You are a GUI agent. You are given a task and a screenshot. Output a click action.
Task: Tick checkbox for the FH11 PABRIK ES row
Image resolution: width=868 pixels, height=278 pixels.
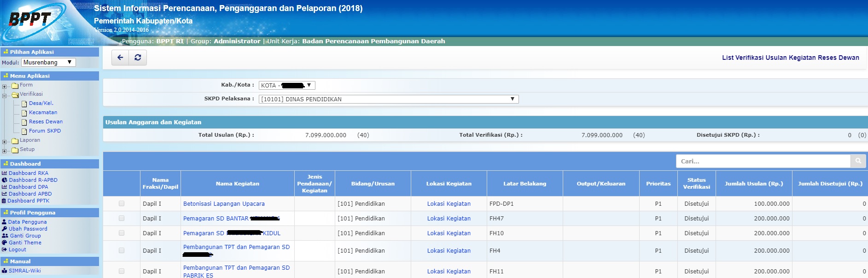(x=122, y=271)
